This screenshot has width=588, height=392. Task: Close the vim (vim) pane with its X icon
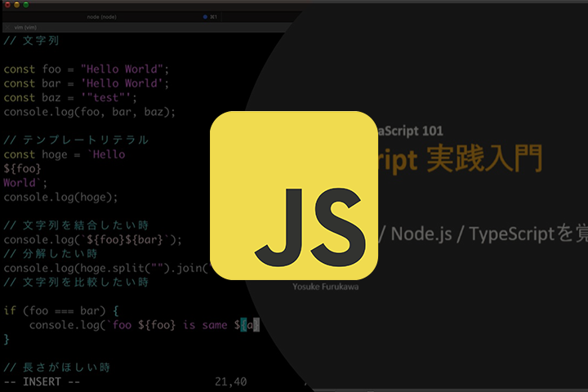pos(7,28)
